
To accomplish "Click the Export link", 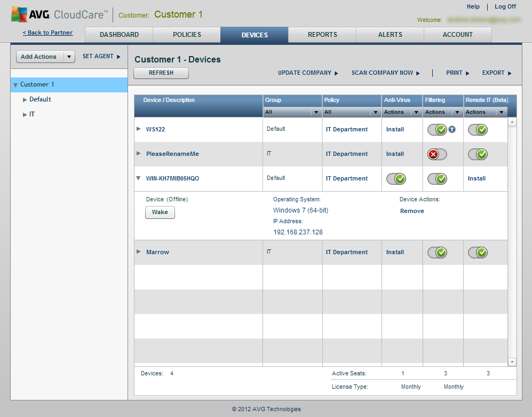I will (497, 73).
